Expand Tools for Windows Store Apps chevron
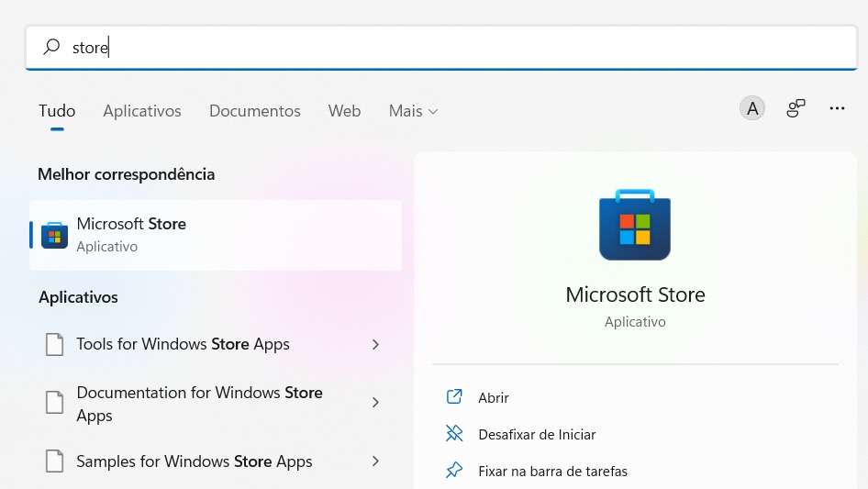Viewport: 868px width, 489px height. [375, 344]
